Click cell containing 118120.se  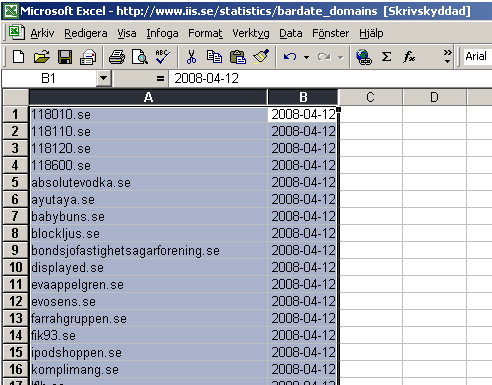point(148,148)
